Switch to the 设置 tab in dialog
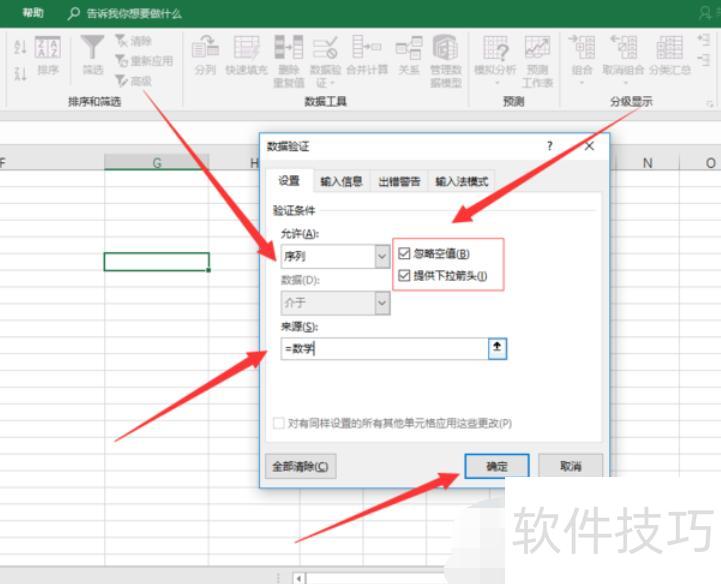721x584 pixels. tap(289, 181)
